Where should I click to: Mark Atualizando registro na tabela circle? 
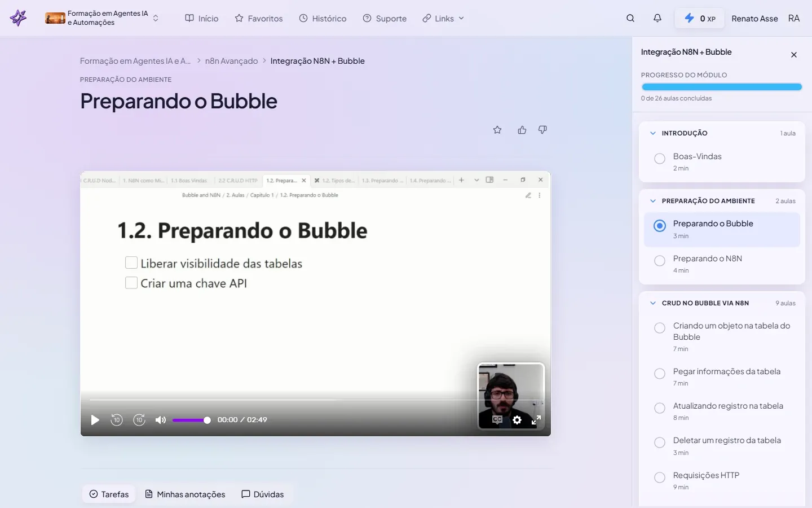pos(660,408)
